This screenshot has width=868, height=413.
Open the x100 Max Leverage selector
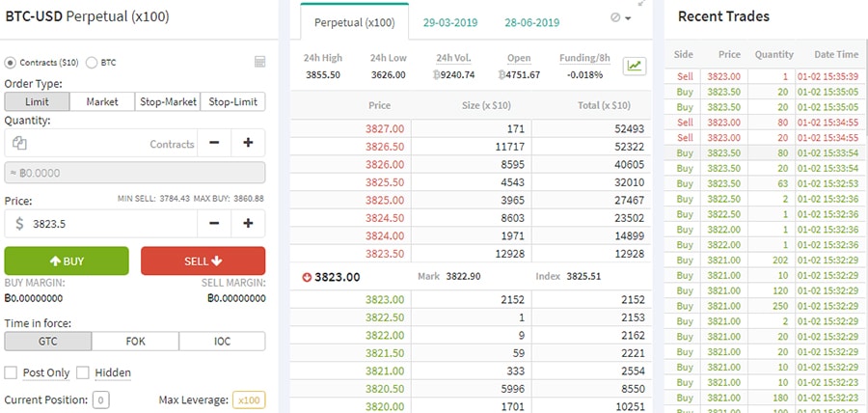(248, 399)
